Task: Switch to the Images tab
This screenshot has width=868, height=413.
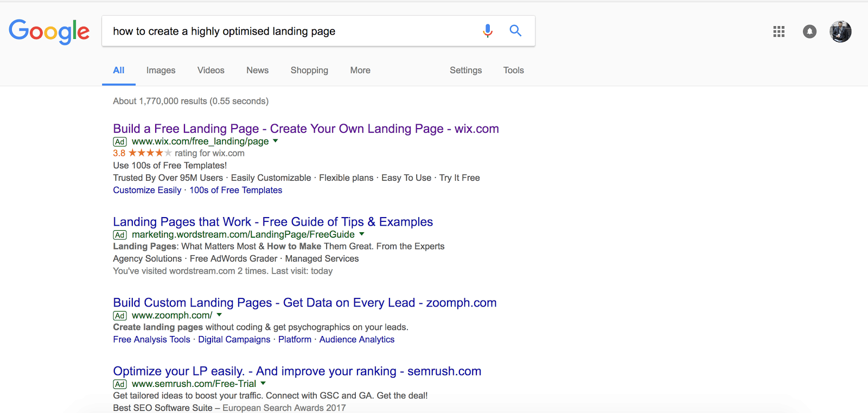Action: (161, 70)
